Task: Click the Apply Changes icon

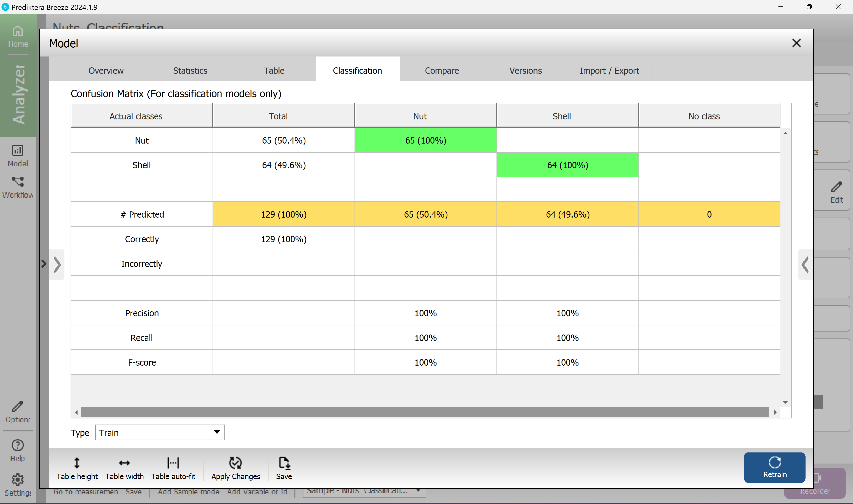Action: (236, 463)
